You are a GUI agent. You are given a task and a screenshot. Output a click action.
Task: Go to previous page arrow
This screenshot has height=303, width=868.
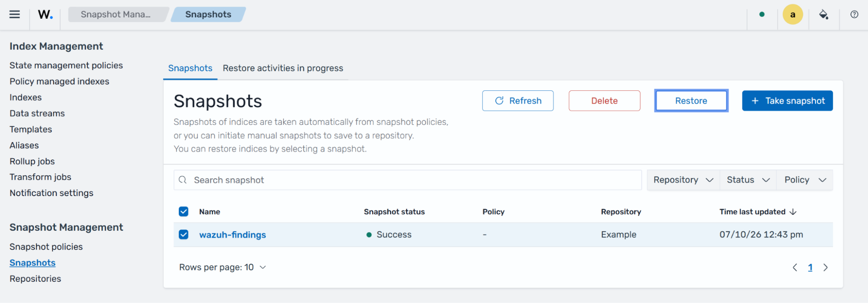click(x=795, y=267)
